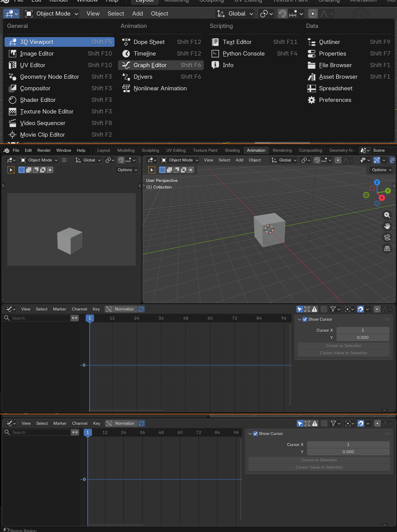
Task: Select Nonlinear Animation editor
Action: point(161,89)
